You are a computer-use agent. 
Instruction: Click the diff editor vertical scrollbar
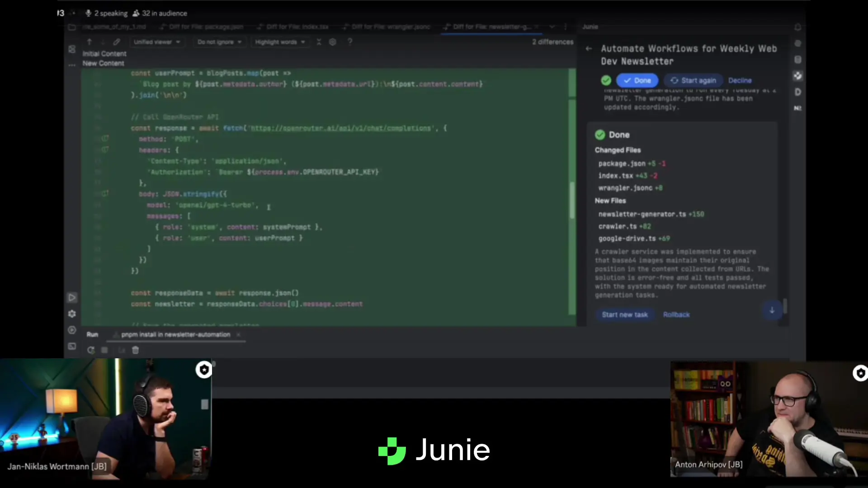coord(572,200)
